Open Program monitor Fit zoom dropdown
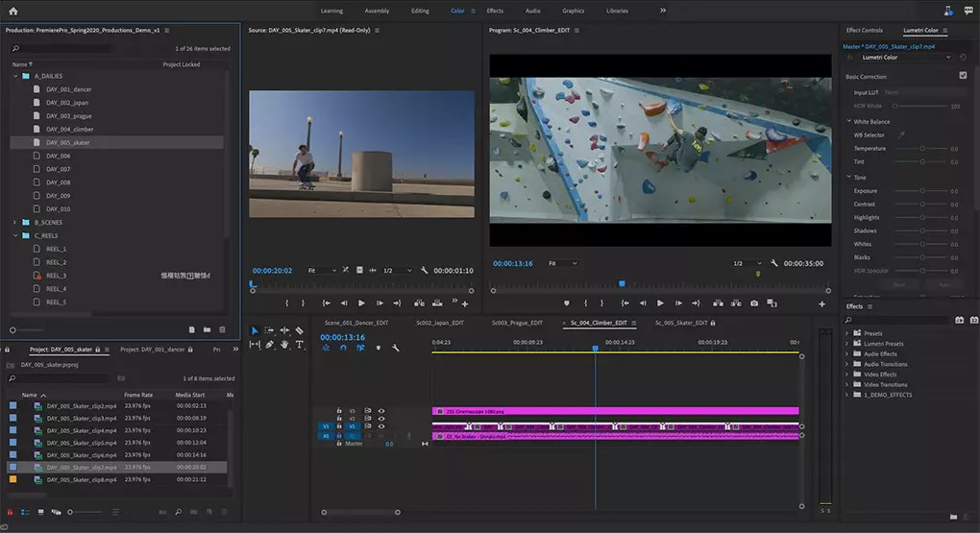The image size is (980, 533). 562,264
